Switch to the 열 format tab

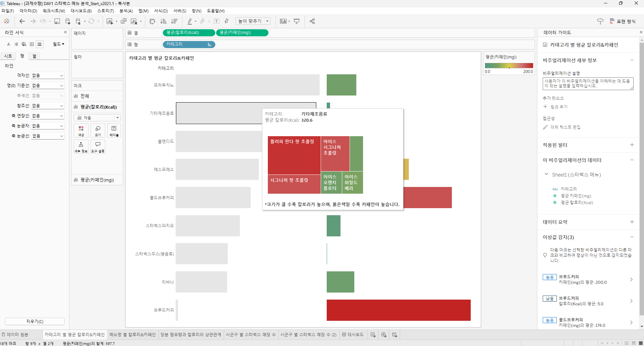tap(34, 56)
